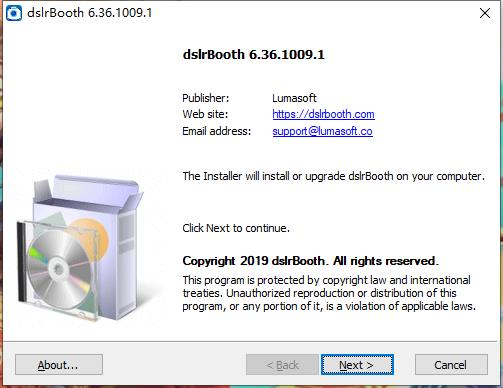This screenshot has width=503, height=388.
Task: Click the Publisher: label
Action: click(206, 98)
